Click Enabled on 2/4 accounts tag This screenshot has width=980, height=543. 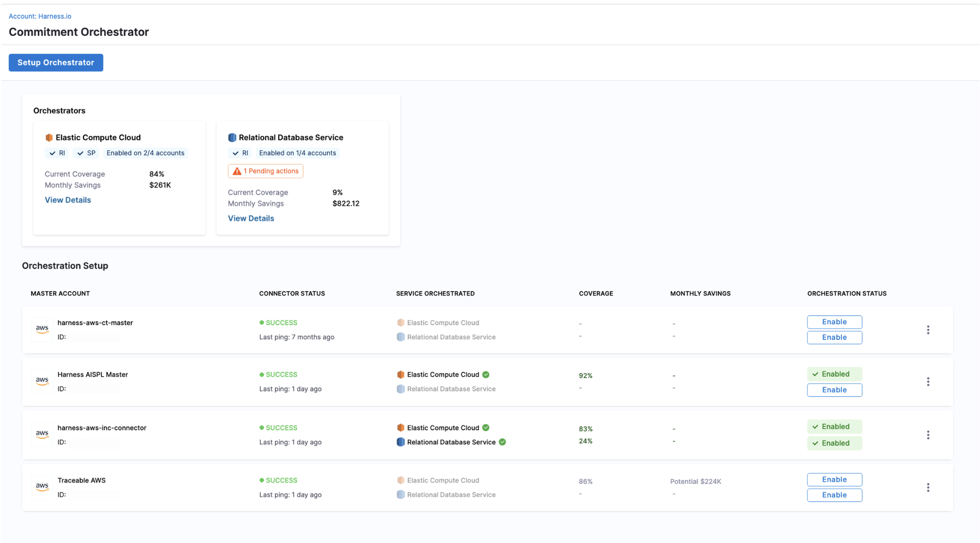(145, 153)
